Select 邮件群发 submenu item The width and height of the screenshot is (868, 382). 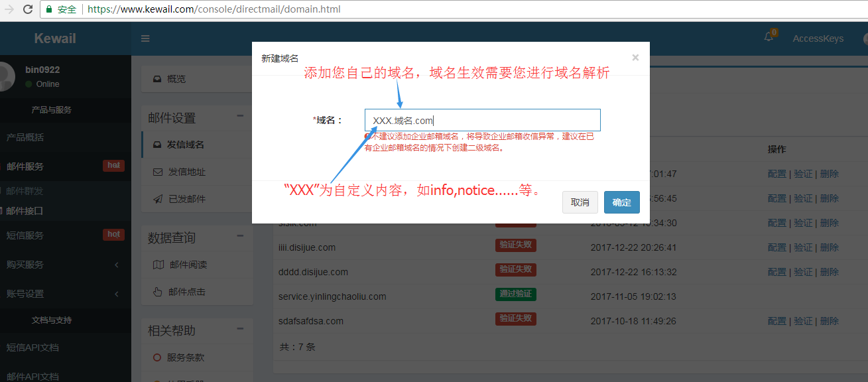pos(25,191)
